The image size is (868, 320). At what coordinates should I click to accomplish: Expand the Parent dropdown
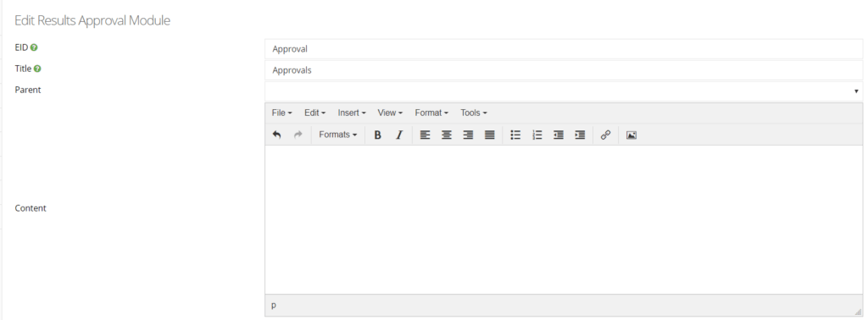(564, 91)
